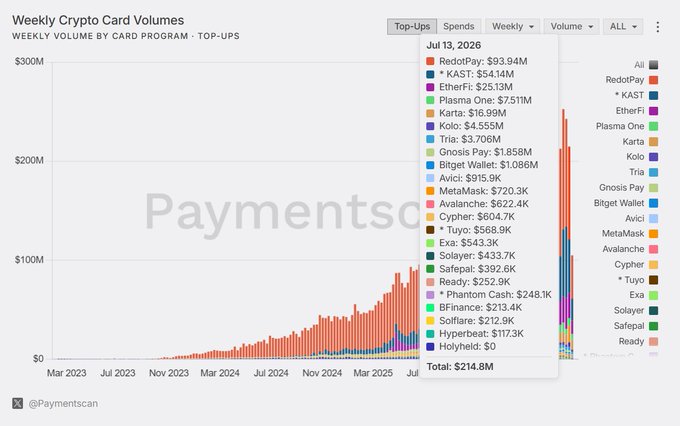
Task: Toggle Ready legend color swatch
Action: point(654,341)
